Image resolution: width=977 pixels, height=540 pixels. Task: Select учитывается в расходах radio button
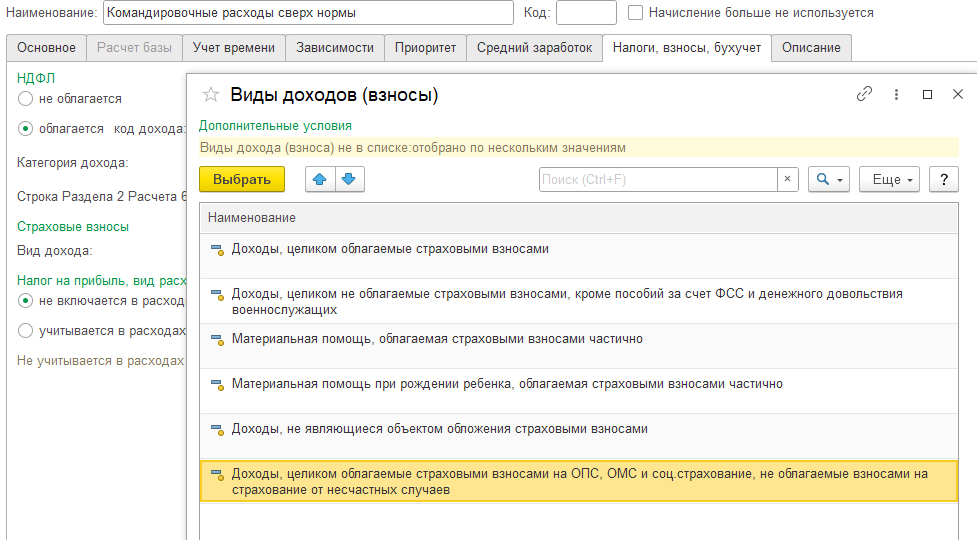pyautogui.click(x=25, y=331)
